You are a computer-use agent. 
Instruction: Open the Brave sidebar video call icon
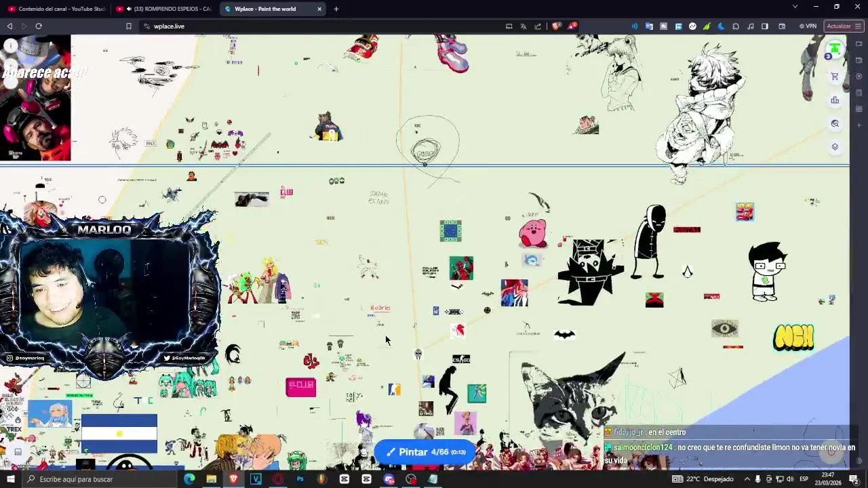click(859, 45)
